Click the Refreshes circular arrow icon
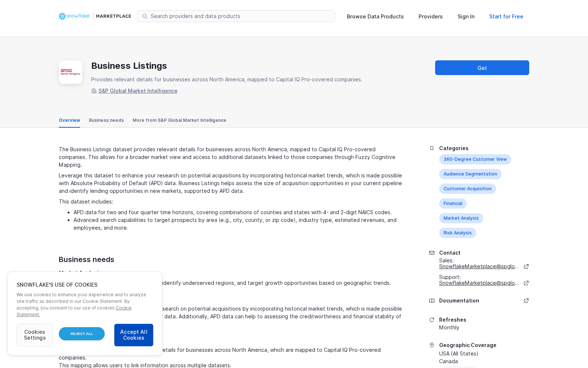This screenshot has height=368, width=588. (x=432, y=320)
